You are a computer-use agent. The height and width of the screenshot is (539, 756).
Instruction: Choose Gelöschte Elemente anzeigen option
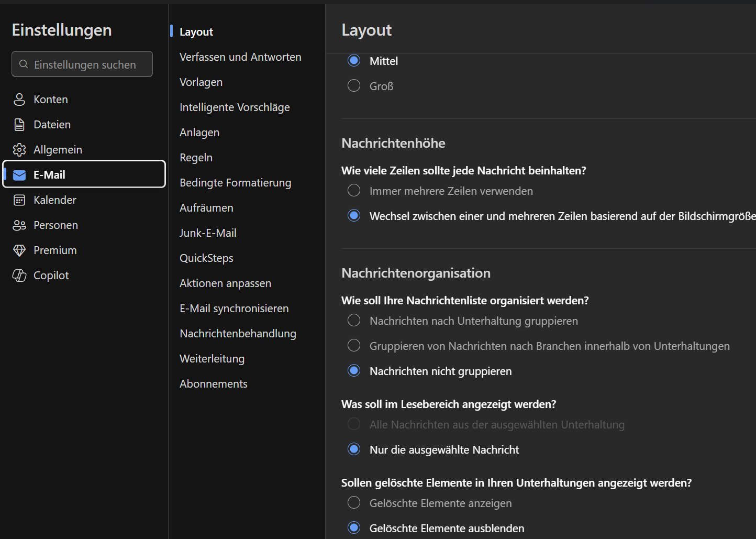pos(354,503)
